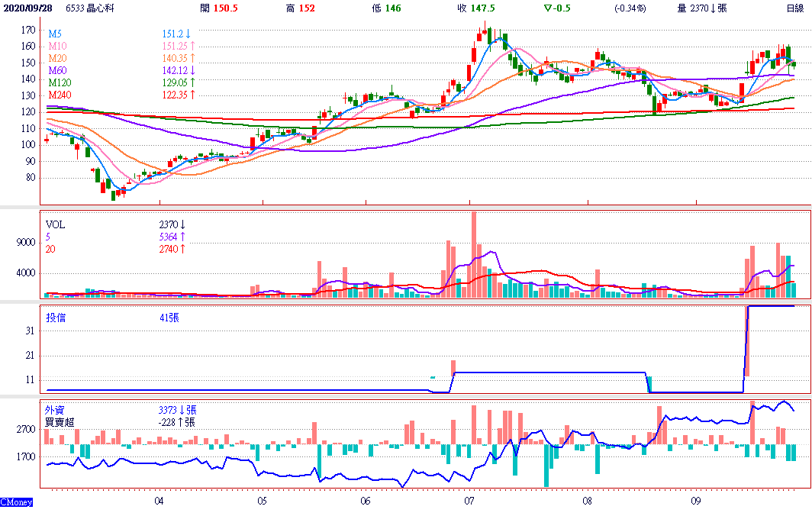812x516 pixels.
Task: Click the 買賣超 net buy/sell label
Action: (x=60, y=421)
